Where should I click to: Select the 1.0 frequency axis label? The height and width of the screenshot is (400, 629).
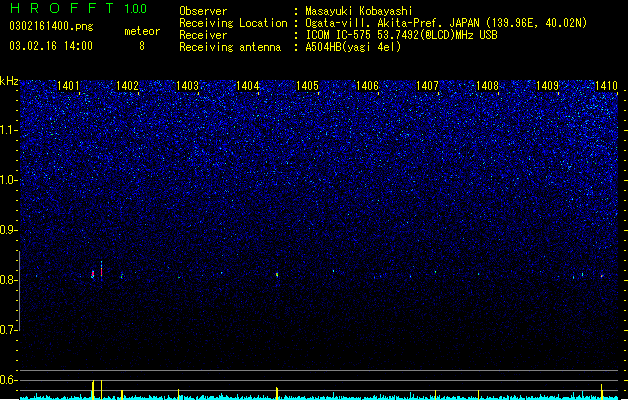[9, 180]
